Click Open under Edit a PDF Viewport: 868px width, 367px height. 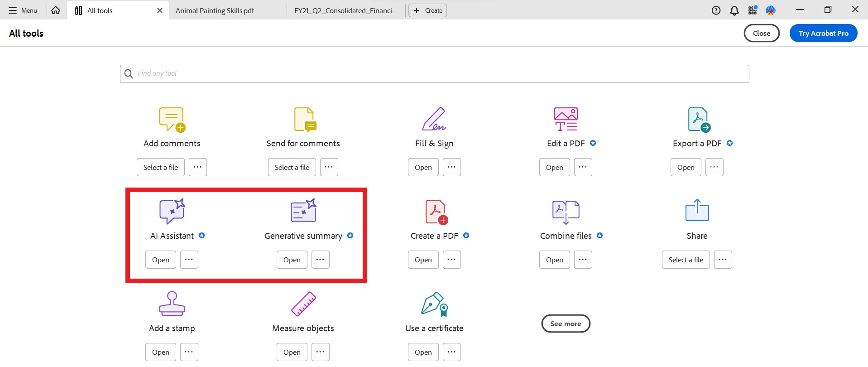pyautogui.click(x=555, y=167)
